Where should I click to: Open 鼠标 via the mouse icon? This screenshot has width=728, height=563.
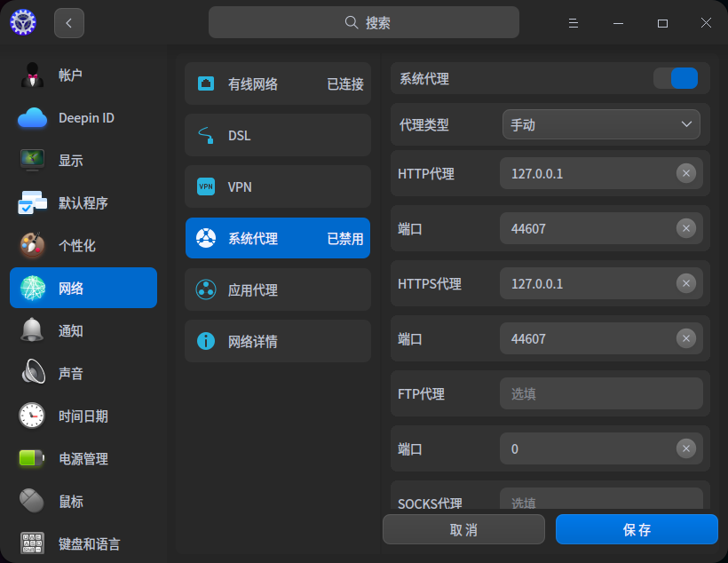(33, 501)
